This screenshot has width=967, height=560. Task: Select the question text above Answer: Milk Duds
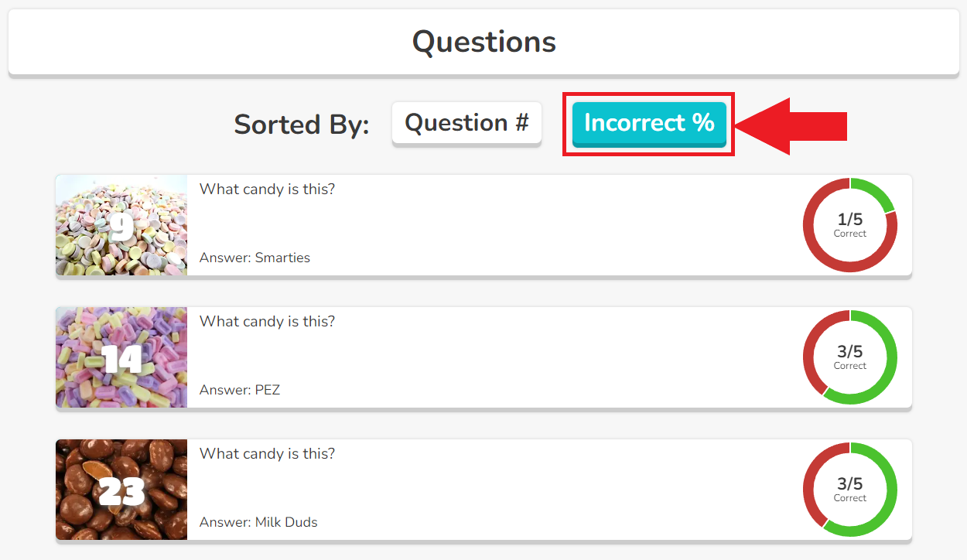pyautogui.click(x=267, y=453)
